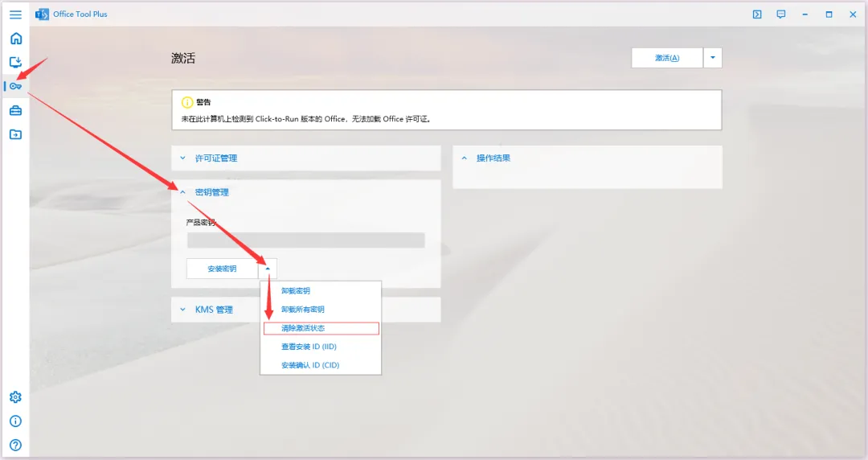Open the Deploy sidebar icon
The height and width of the screenshot is (460, 868).
(15, 62)
